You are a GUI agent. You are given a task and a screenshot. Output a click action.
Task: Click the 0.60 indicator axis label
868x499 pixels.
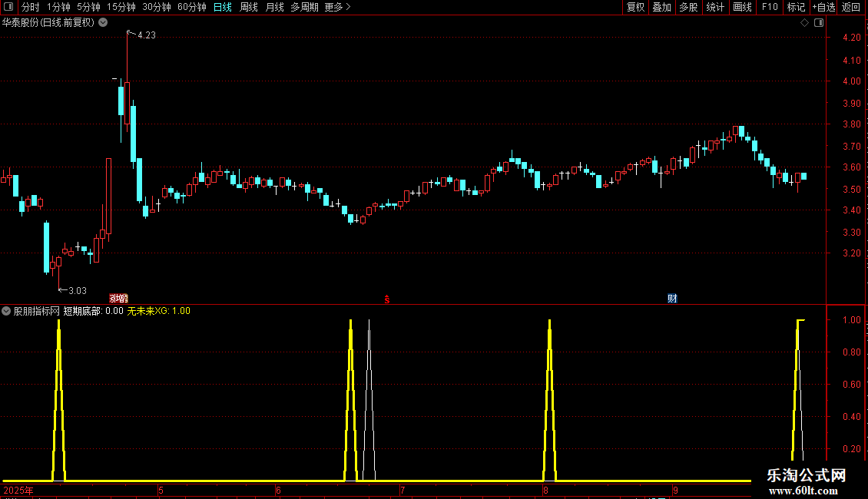coord(851,385)
